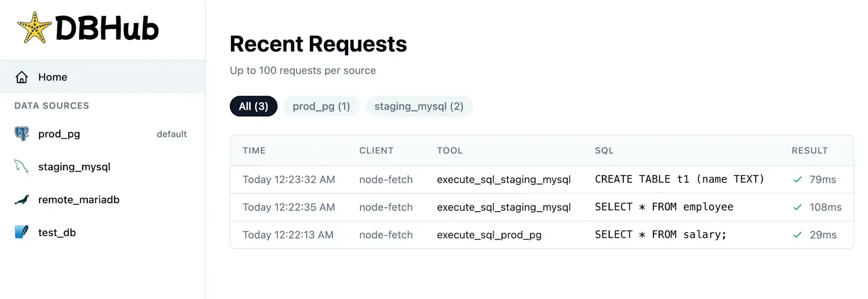868x299 pixels.
Task: Click the remote_mariadb seal icon
Action: pyautogui.click(x=22, y=200)
